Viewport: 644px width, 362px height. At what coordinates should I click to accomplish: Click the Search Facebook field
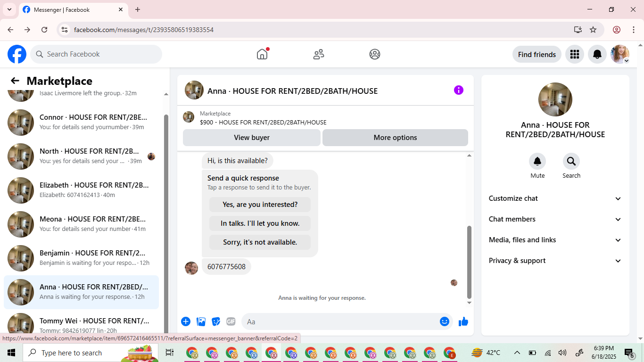point(96,54)
